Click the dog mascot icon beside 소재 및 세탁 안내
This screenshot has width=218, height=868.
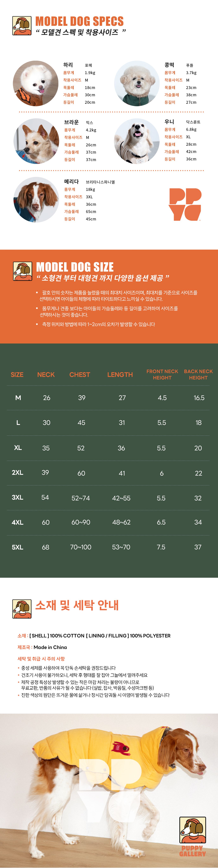point(22,609)
